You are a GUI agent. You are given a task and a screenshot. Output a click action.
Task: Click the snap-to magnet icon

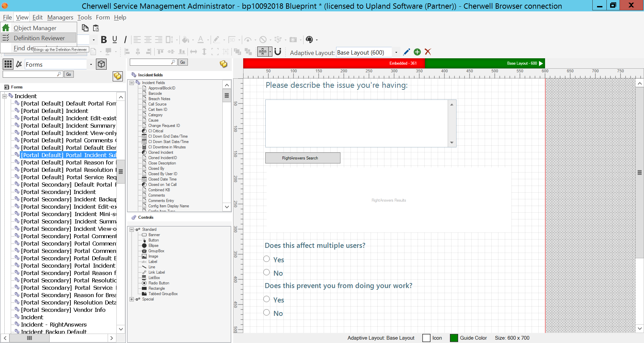pyautogui.click(x=278, y=52)
